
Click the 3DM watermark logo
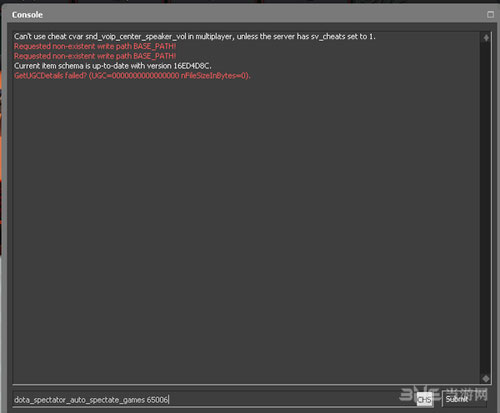click(444, 394)
